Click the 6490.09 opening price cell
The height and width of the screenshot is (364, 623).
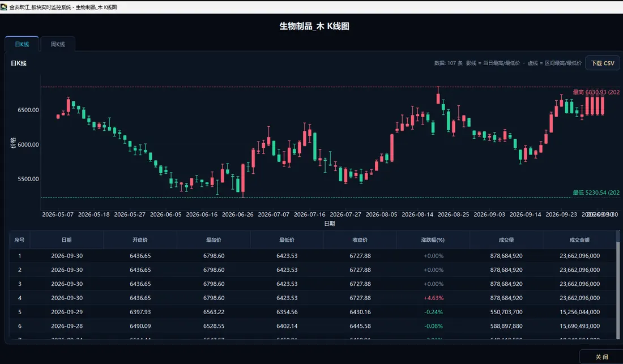(x=140, y=326)
